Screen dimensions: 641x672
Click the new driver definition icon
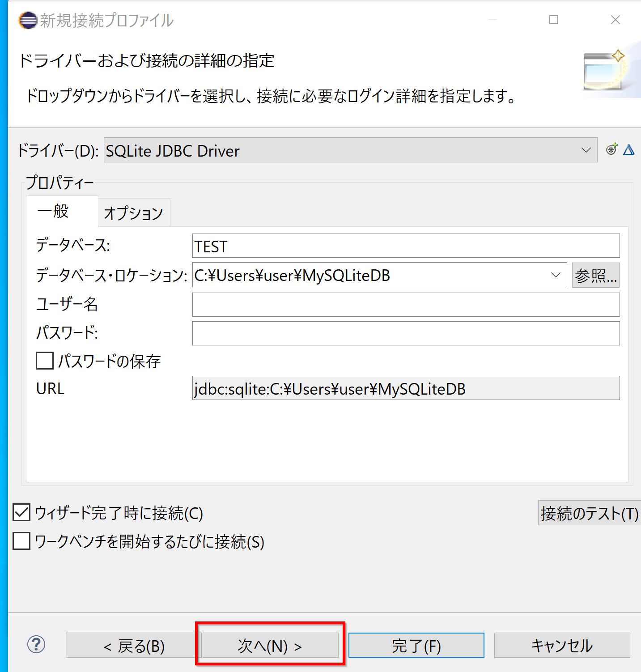(611, 149)
